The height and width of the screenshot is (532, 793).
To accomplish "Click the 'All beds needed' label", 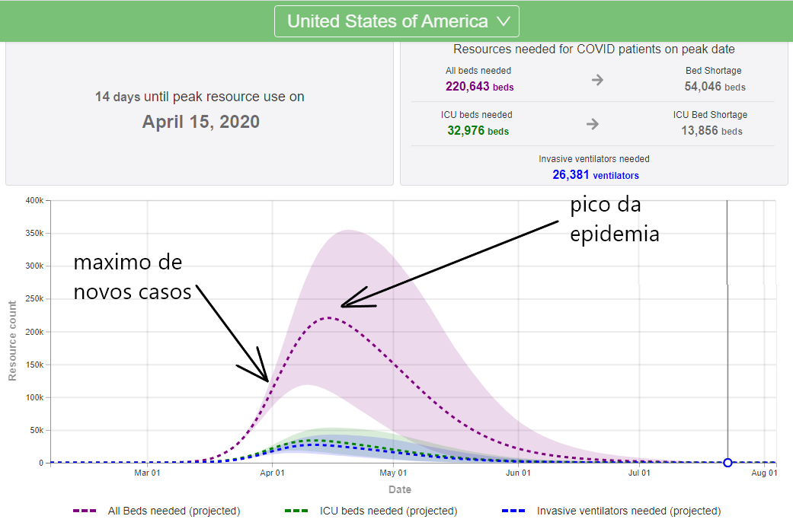I will (478, 71).
